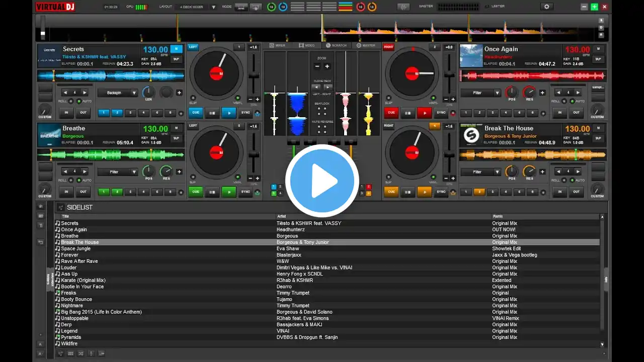
Task: Click the waveform icon beside the MASTER label
Action: 403,7
